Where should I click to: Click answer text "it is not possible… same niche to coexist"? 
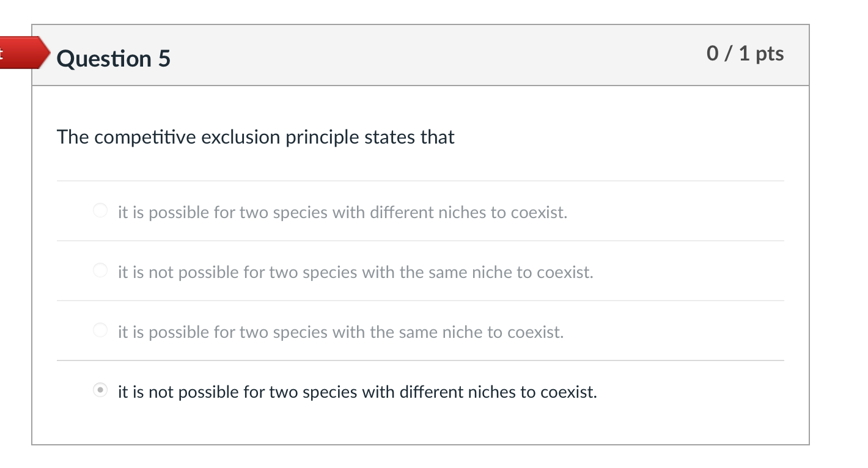coord(355,272)
